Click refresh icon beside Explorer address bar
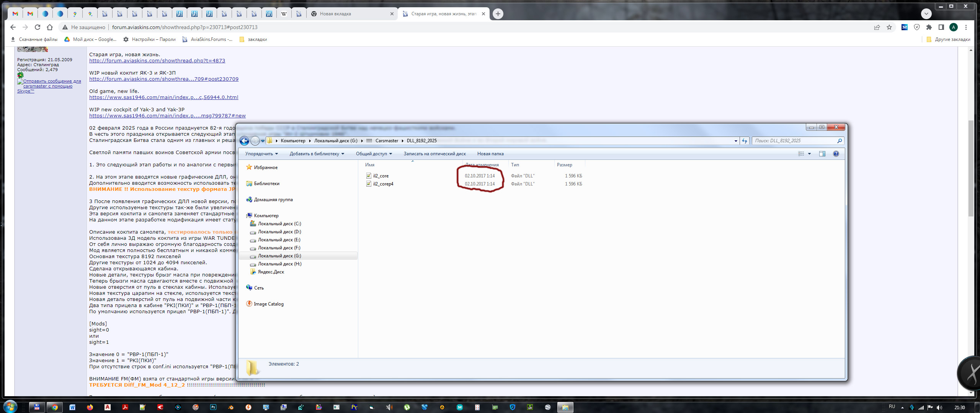 tap(745, 141)
